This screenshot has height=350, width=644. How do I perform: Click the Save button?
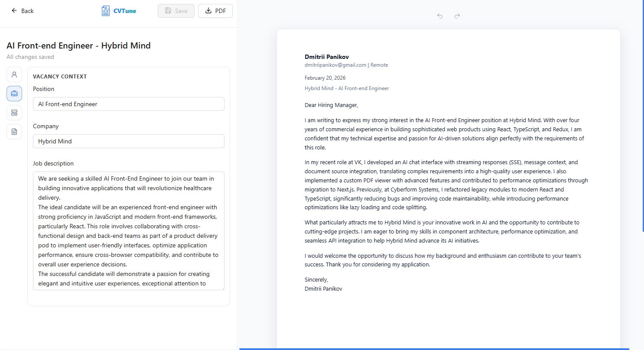click(176, 11)
